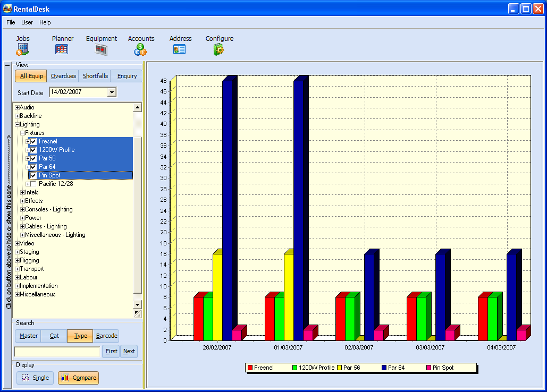Open the File menu

coord(11,22)
